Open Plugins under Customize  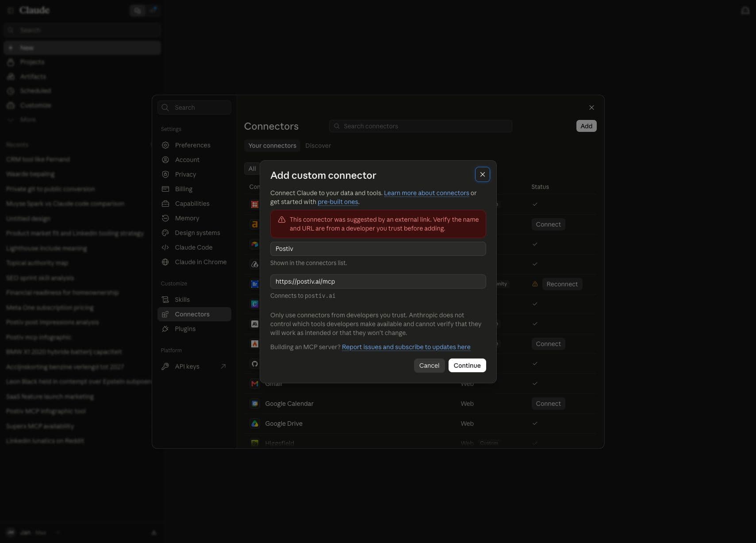(x=194, y=329)
